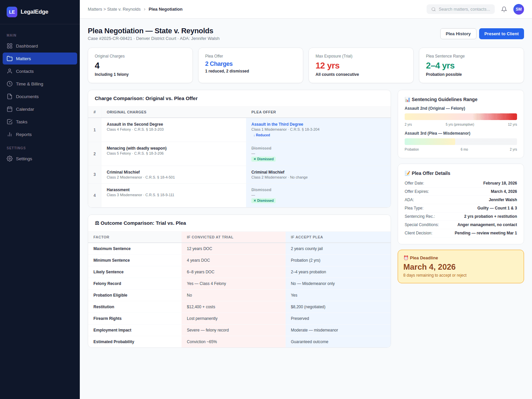Click the '12 years DOC' cell
Viewport: 532px width, 399px height.
(x=233, y=249)
